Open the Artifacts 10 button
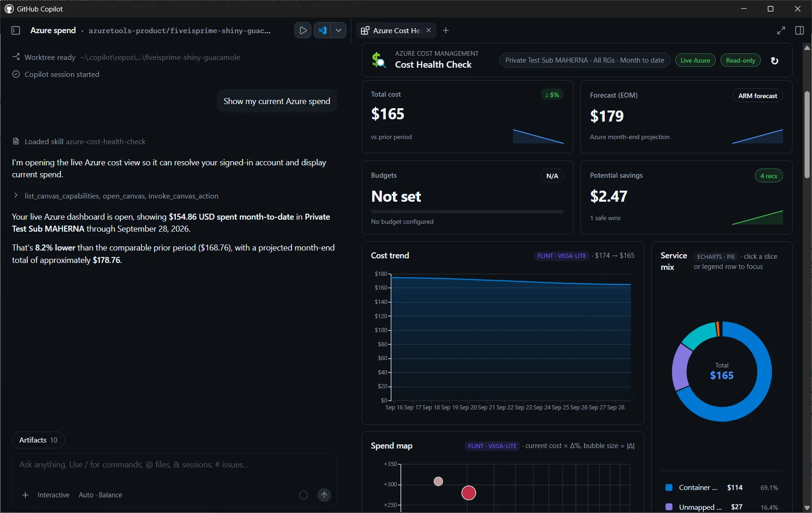This screenshot has width=812, height=513. pyautogui.click(x=38, y=440)
